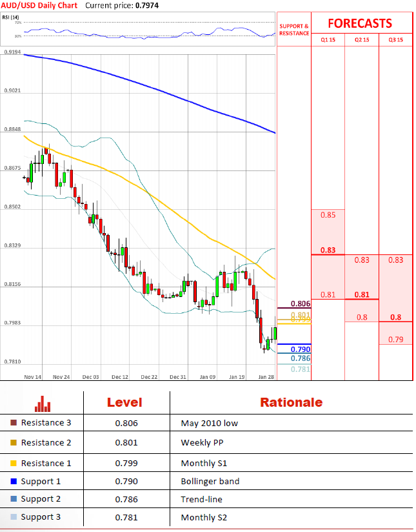Select the Support 2 steel blue swatch
The image size is (416, 532).
[14, 498]
